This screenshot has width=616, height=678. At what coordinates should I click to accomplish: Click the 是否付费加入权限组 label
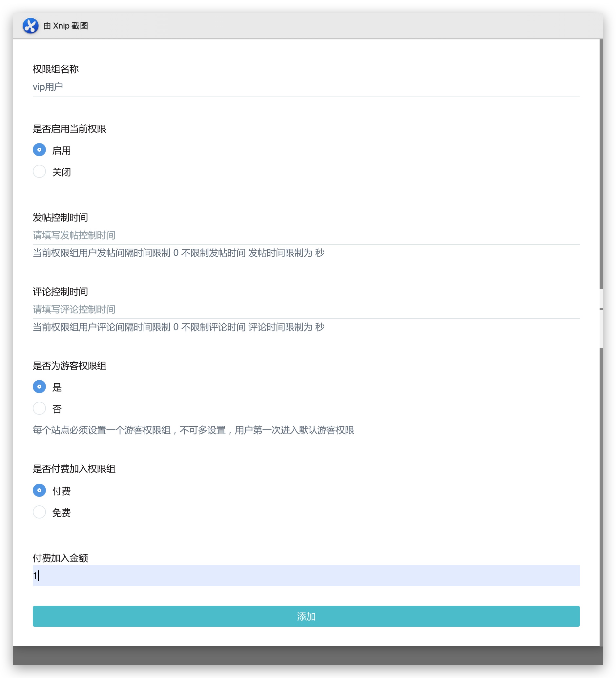pyautogui.click(x=74, y=469)
